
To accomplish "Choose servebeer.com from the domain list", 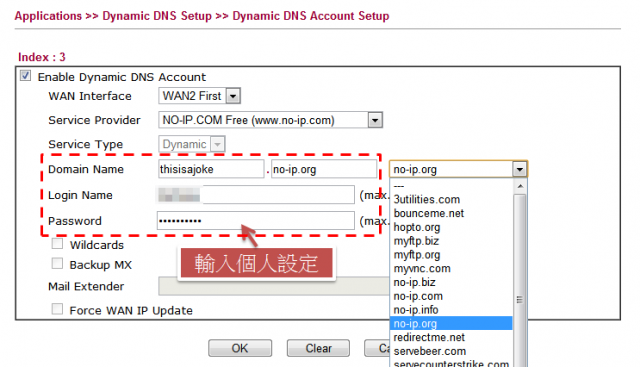I will click(x=451, y=351).
